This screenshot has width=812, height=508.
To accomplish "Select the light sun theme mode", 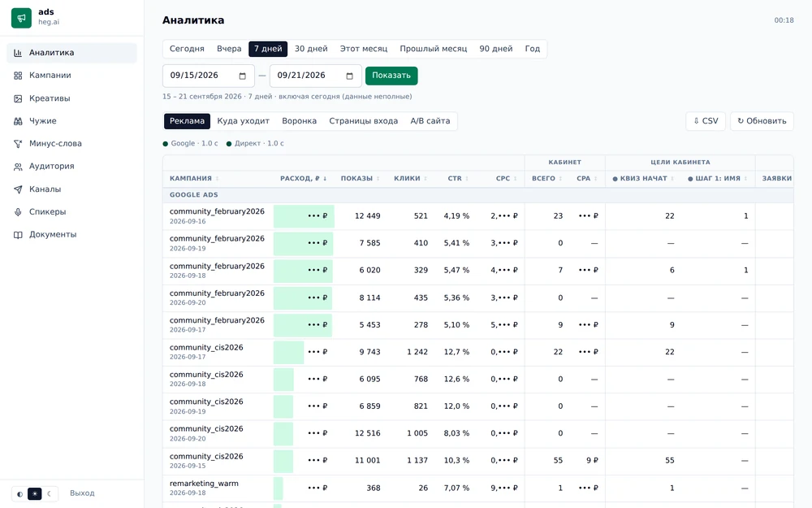I will coord(35,494).
